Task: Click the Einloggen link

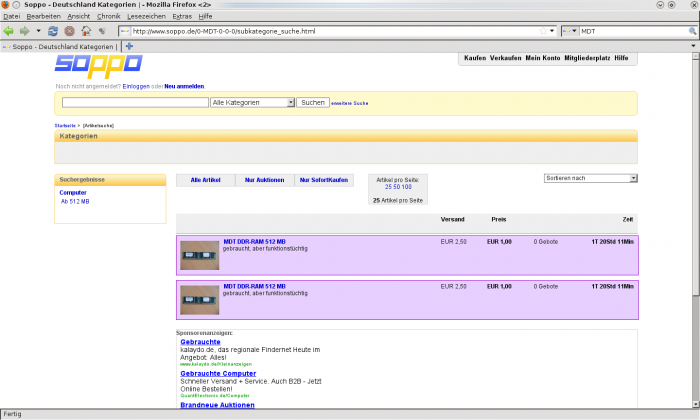Action: click(x=136, y=87)
